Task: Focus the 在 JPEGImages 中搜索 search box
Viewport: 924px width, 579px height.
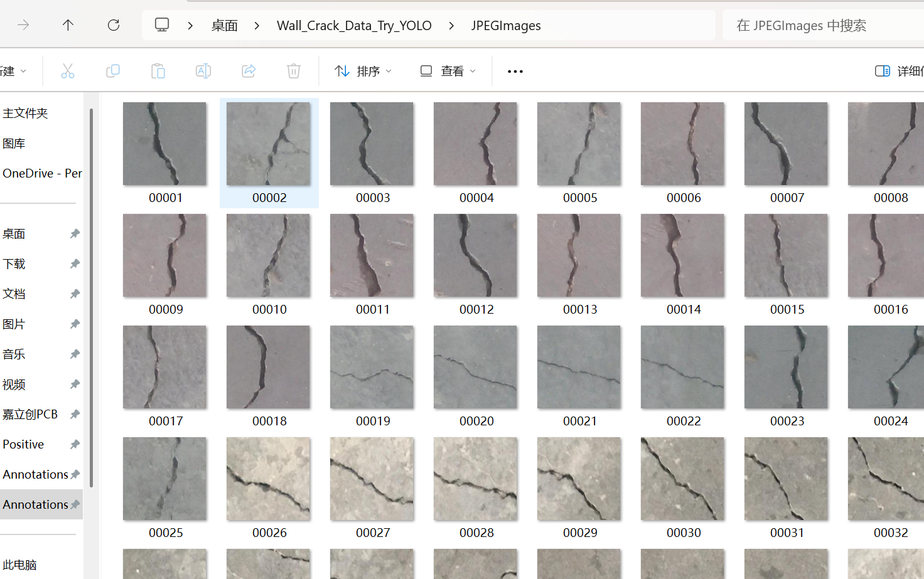Action: pyautogui.click(x=823, y=26)
